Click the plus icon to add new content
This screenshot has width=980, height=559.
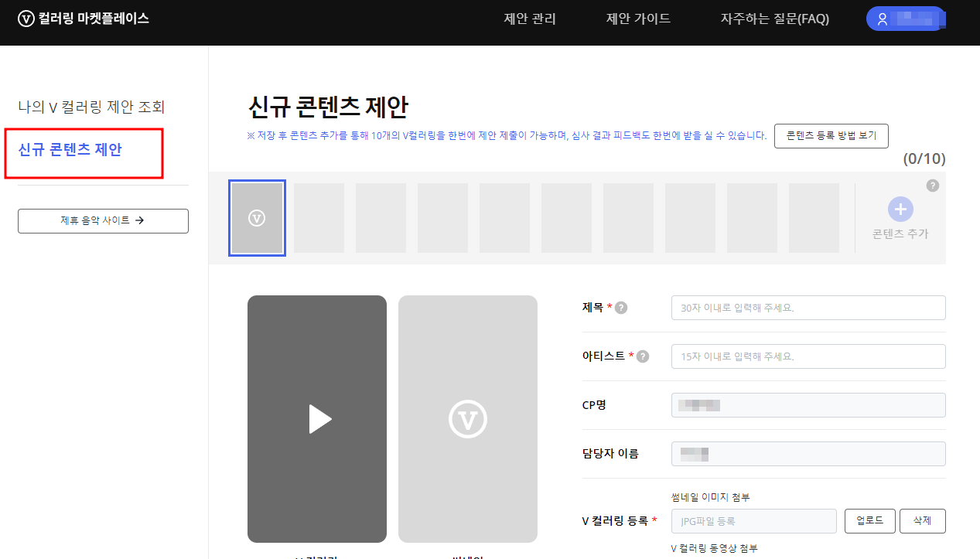(x=900, y=207)
